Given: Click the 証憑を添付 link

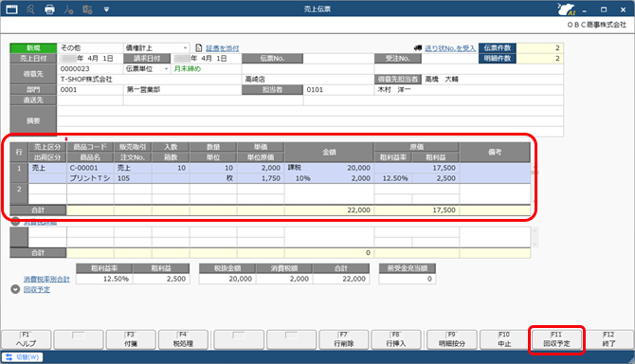Looking at the screenshot, I should (x=223, y=48).
